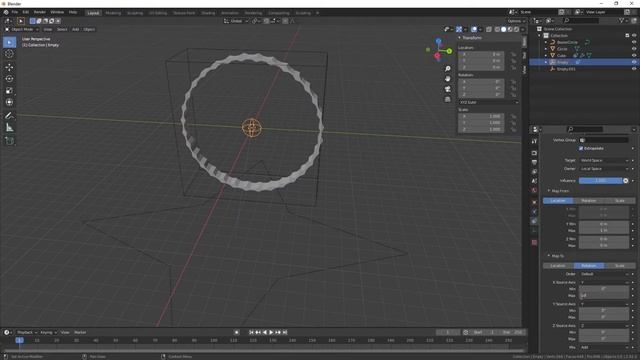The height and width of the screenshot is (360, 640).
Task: Open the Order Default dropdown
Action: [604, 274]
